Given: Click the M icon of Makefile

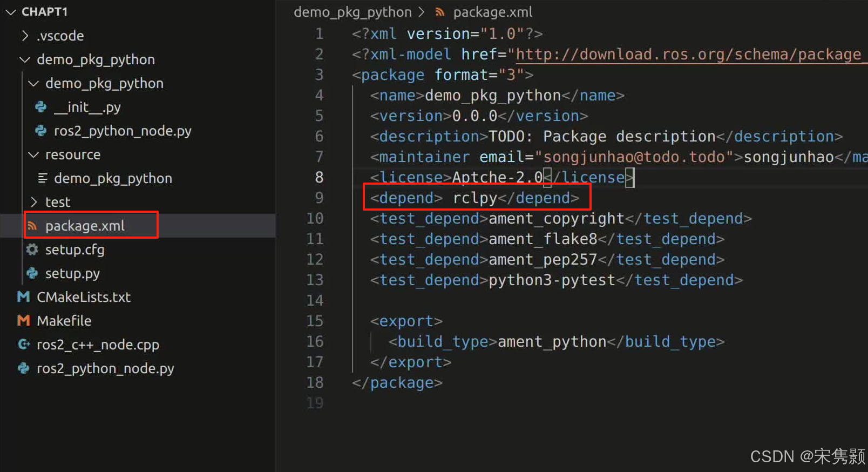Looking at the screenshot, I should click(x=24, y=321).
